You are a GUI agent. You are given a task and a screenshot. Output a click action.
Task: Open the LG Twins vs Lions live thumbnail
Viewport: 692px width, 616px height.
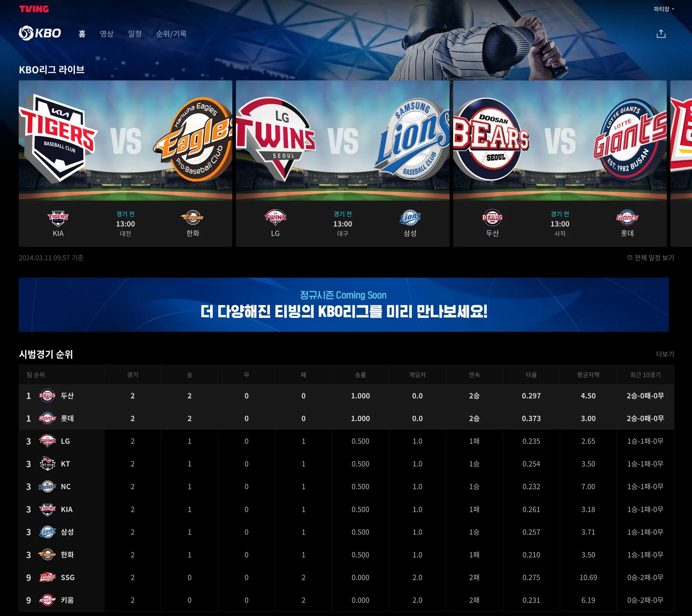(343, 140)
